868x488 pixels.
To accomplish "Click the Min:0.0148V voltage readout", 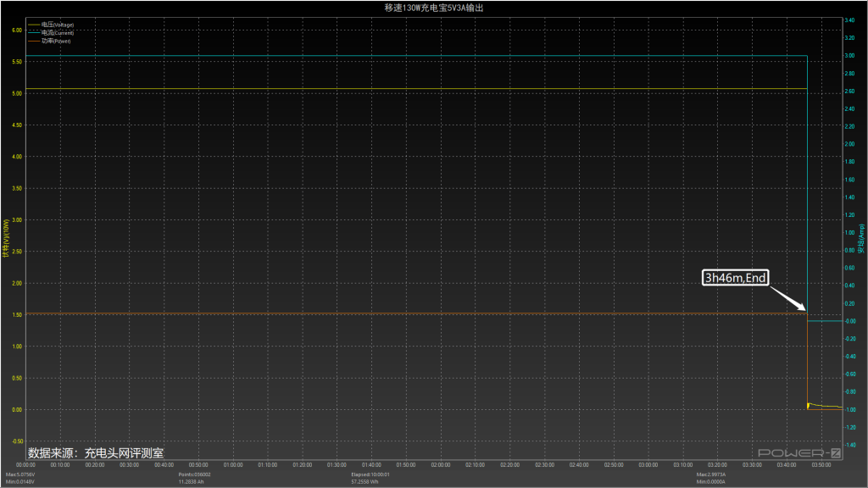I will (x=20, y=482).
